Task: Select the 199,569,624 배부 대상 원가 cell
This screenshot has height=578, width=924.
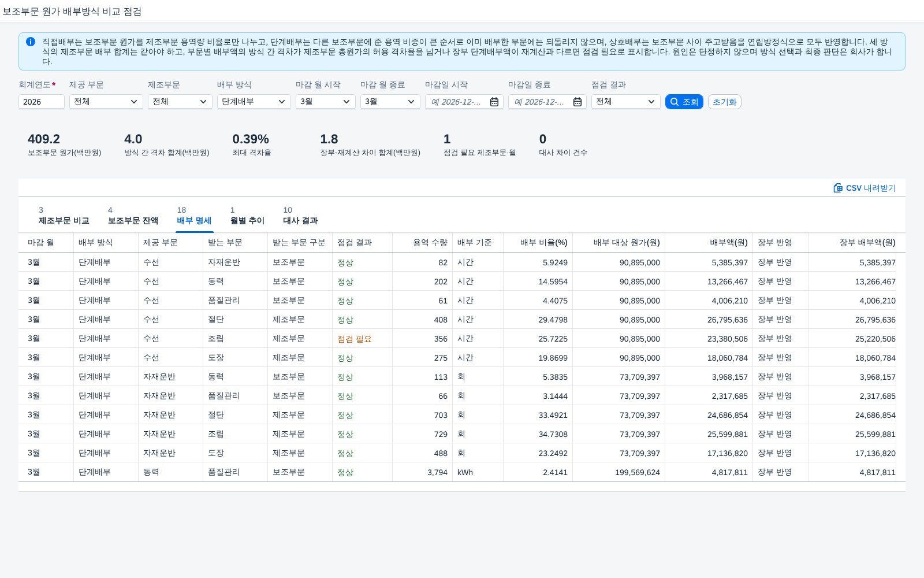Action: [619, 472]
